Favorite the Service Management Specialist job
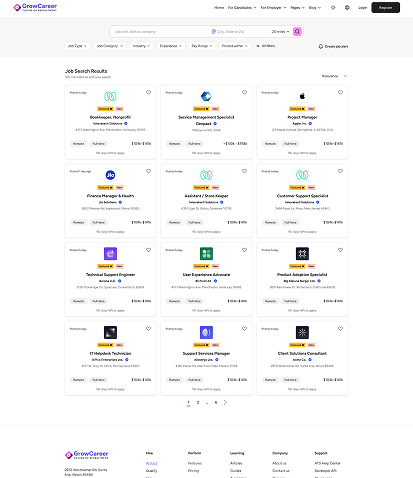 [244, 92]
